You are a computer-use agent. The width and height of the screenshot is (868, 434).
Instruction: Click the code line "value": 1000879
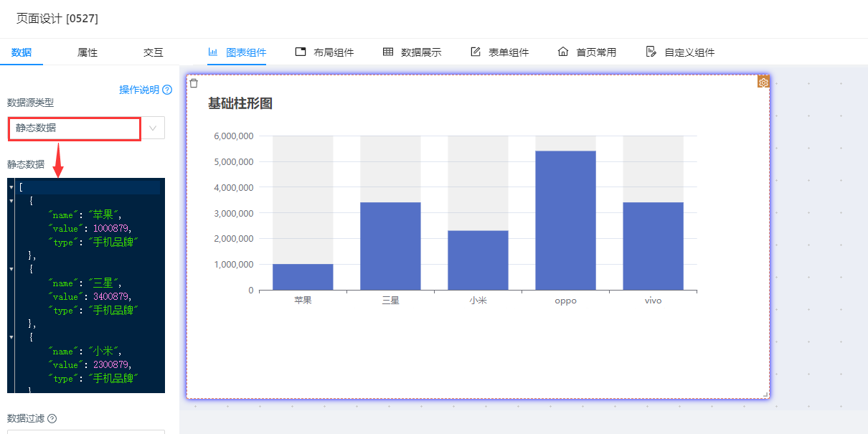[90, 228]
